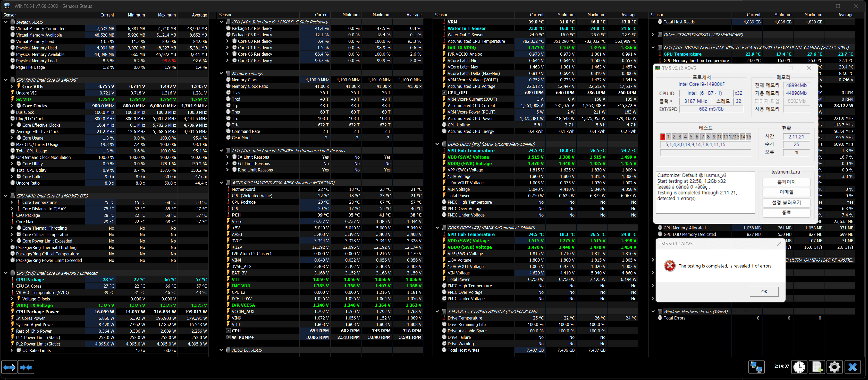Select the red test 0 indicator box

click(662, 137)
